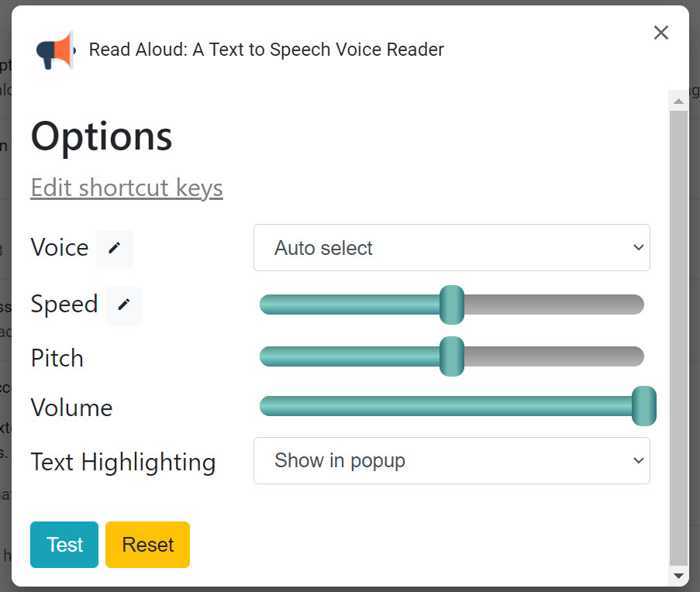Click the teal filled part of Volume slider
This screenshot has width=700, height=592.
point(446,406)
